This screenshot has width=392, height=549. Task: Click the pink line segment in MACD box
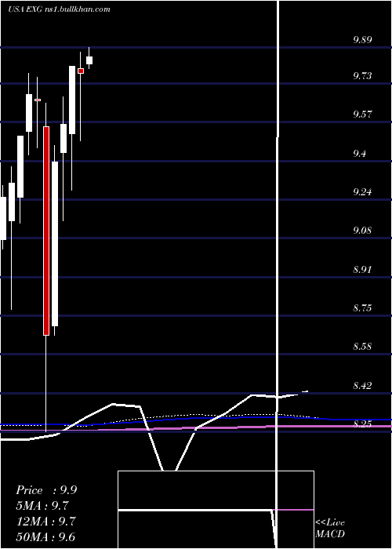tap(293, 510)
